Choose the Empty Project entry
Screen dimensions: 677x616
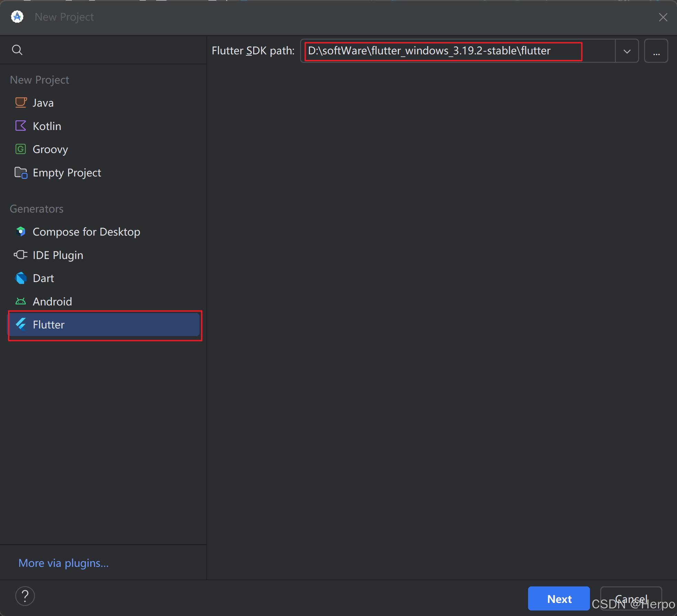[x=67, y=173]
